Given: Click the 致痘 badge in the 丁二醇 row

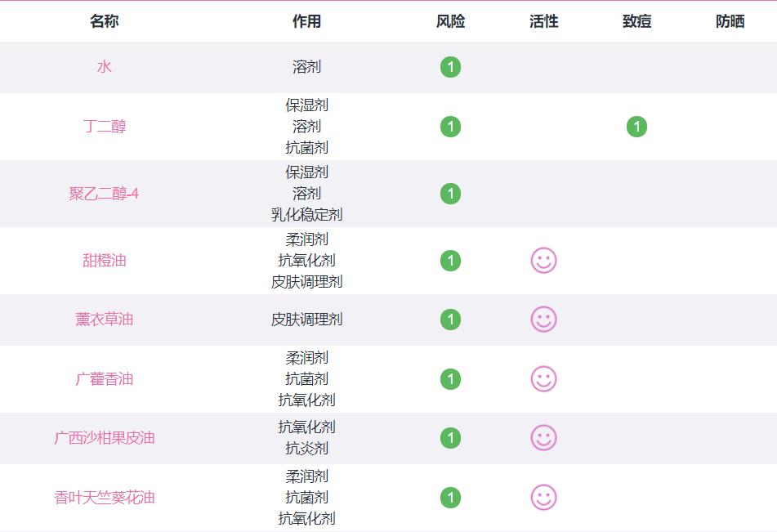Looking at the screenshot, I should pos(636,127).
